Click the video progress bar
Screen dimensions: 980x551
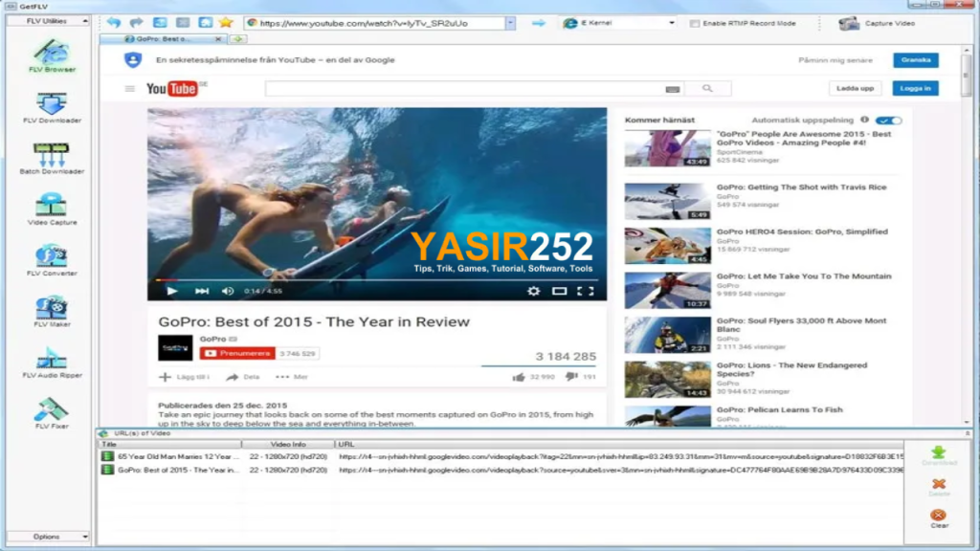point(377,280)
